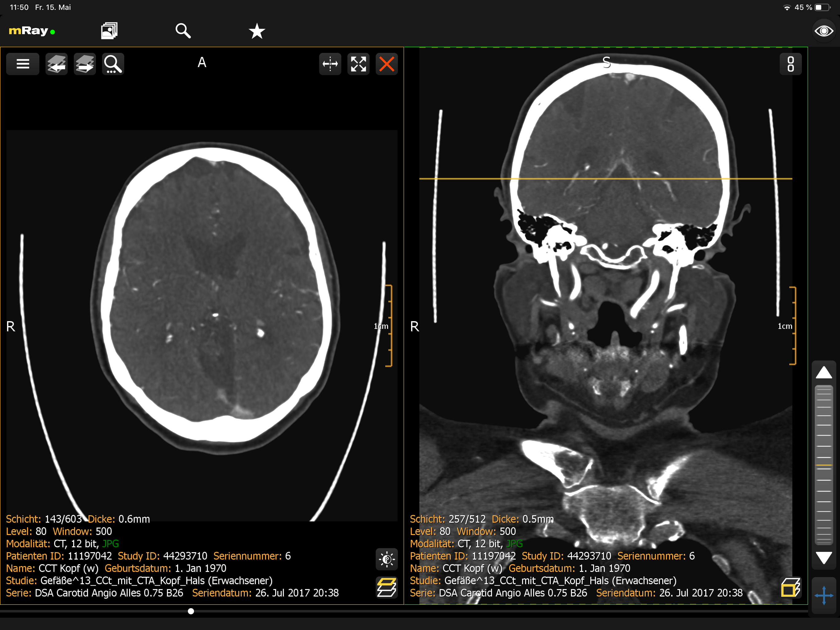Click the horizontal flip/split tool icon

coord(330,64)
